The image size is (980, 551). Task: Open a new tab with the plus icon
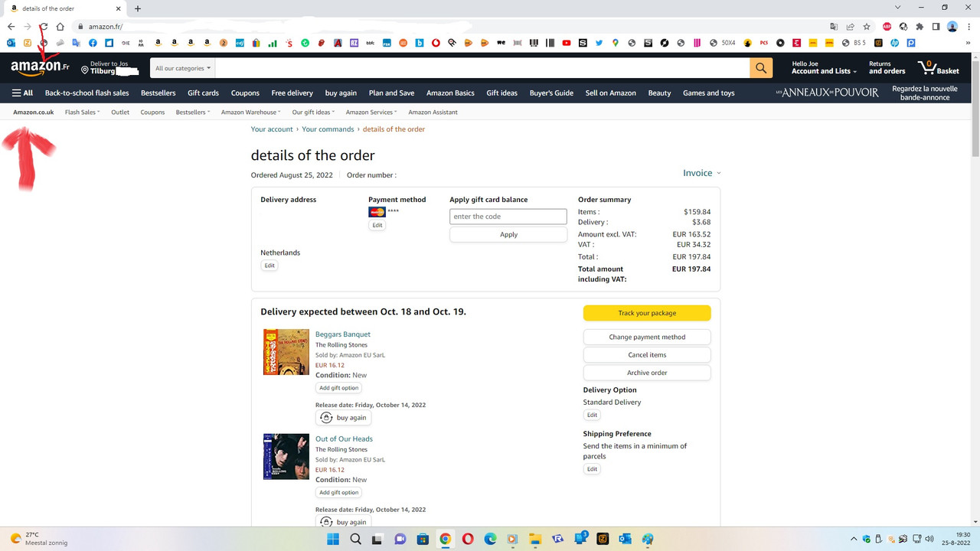tap(138, 8)
